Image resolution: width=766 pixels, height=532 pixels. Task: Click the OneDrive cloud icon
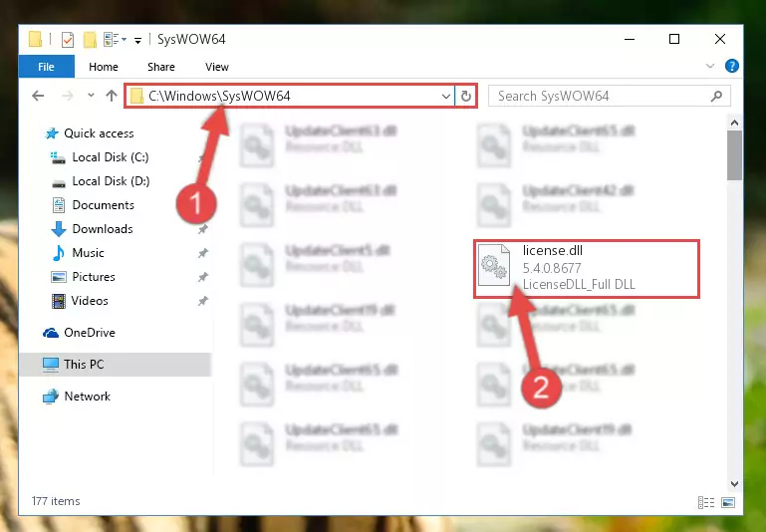[51, 333]
